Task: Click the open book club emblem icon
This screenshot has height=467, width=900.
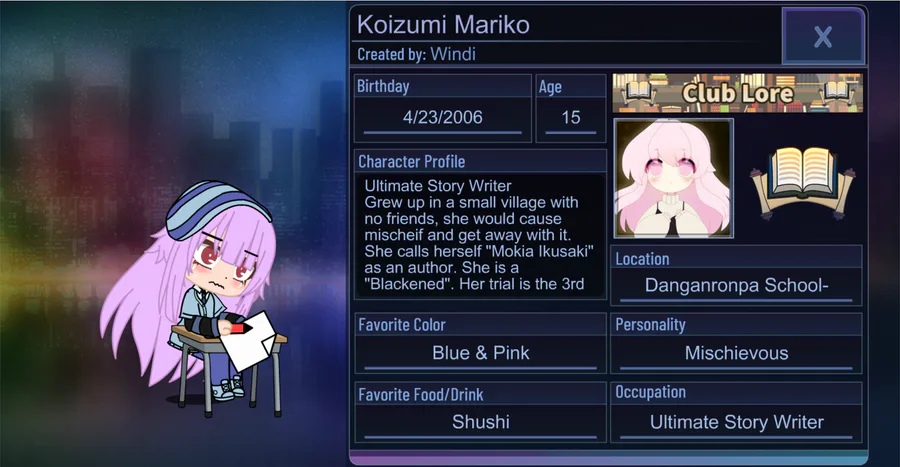Action: [x=802, y=182]
